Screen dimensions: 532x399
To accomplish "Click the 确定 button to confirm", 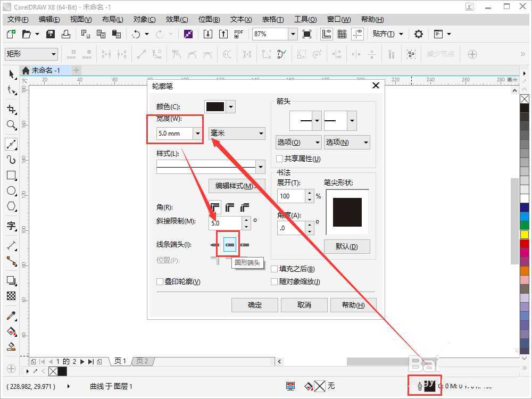I will tap(254, 305).
